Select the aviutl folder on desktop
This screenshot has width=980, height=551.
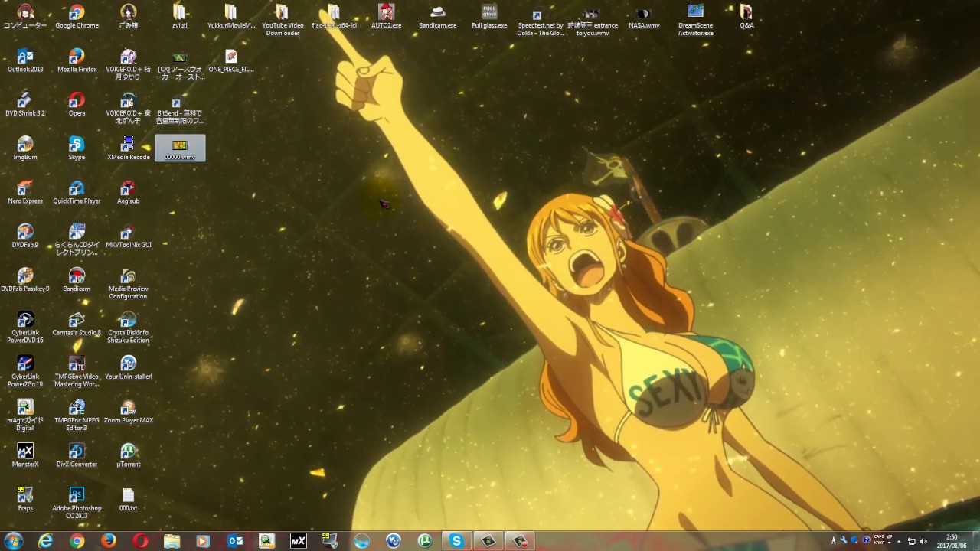[180, 17]
